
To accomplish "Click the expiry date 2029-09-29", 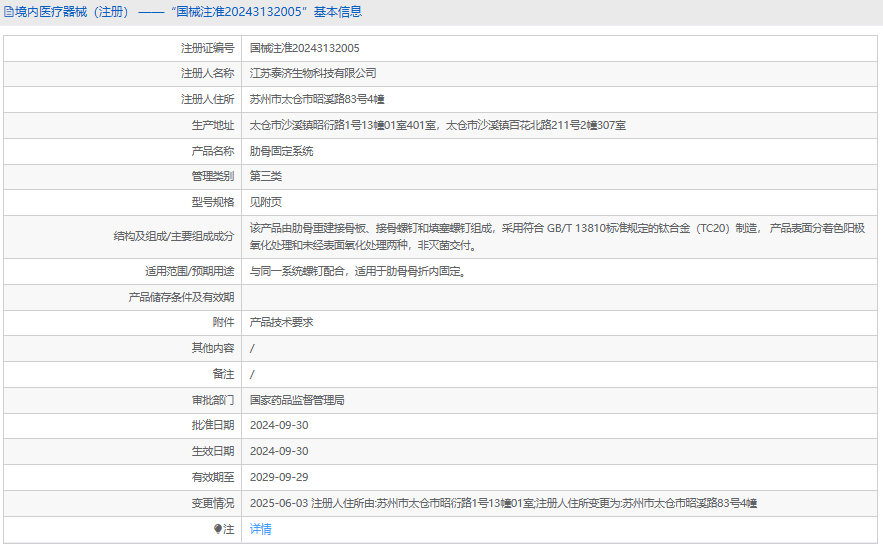I will 279,477.
